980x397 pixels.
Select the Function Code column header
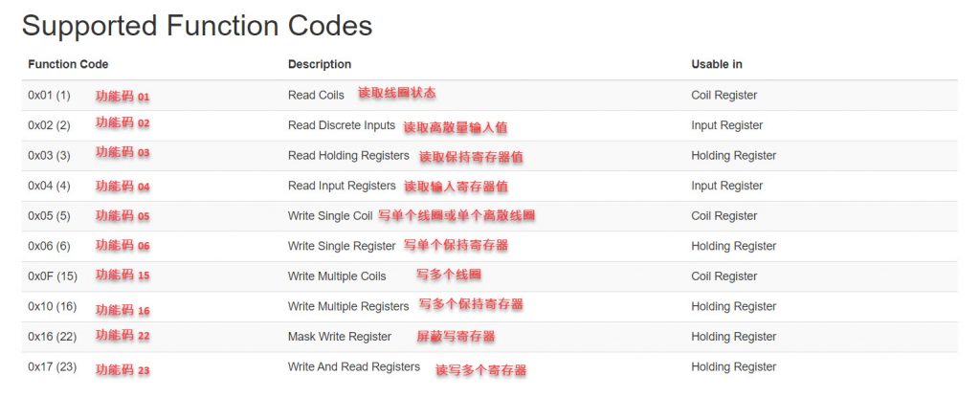pos(68,64)
